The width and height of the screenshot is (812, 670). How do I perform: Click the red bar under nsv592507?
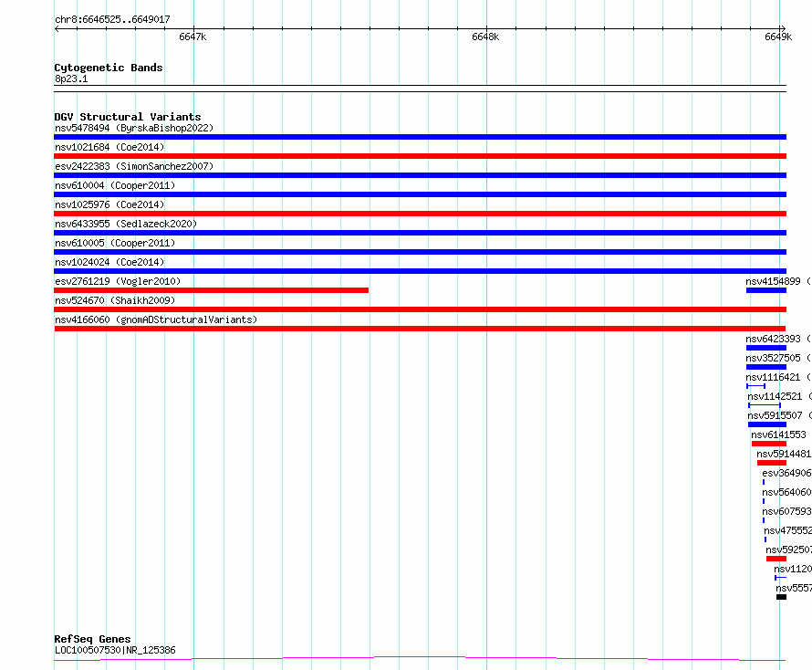coord(776,559)
